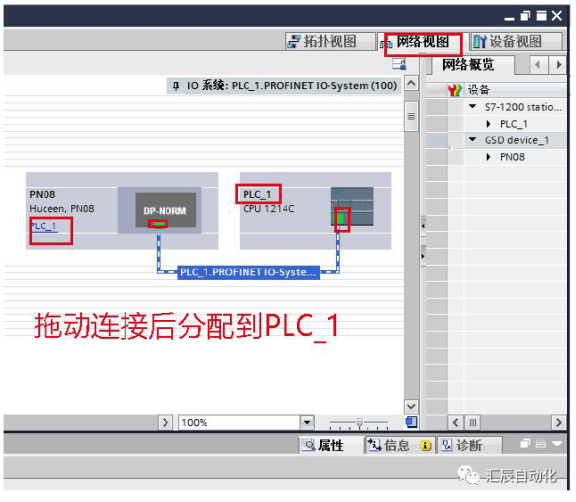Click the vertical scrollbar down arrow
This screenshot has width=576, height=502.
pyautogui.click(x=411, y=407)
